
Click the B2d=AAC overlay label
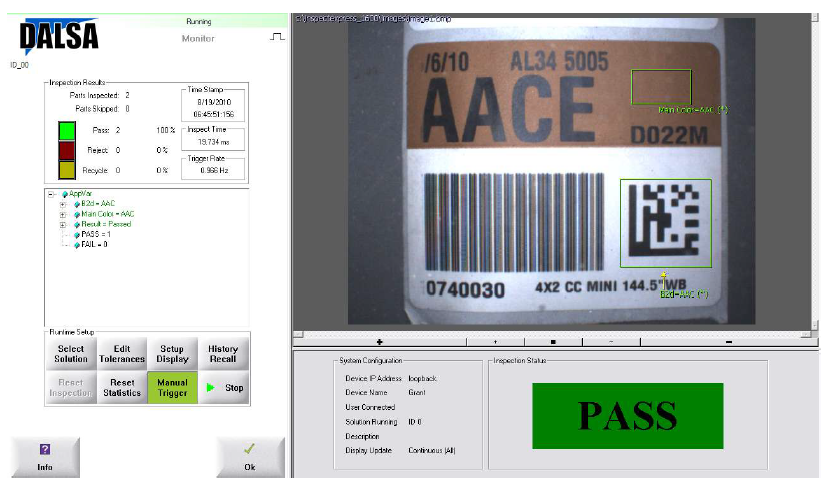coord(684,295)
